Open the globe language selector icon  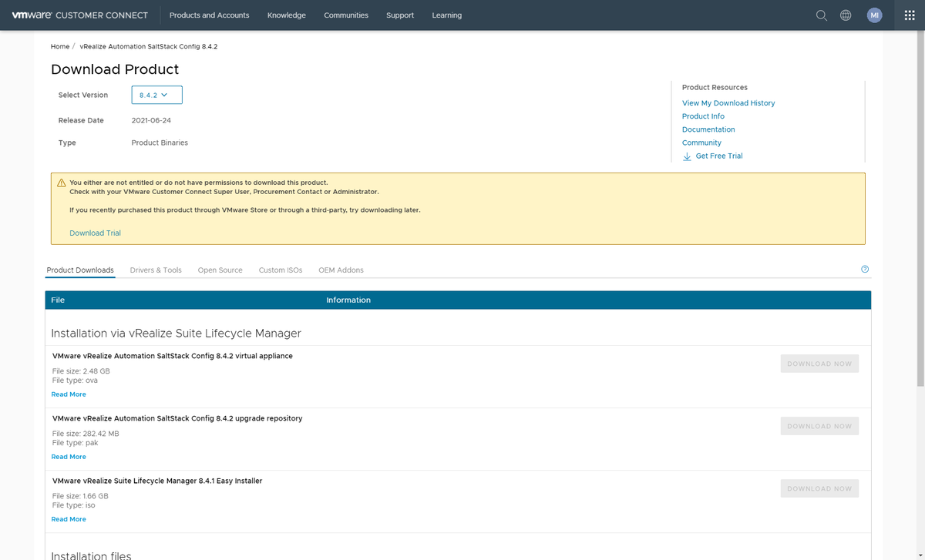(846, 15)
